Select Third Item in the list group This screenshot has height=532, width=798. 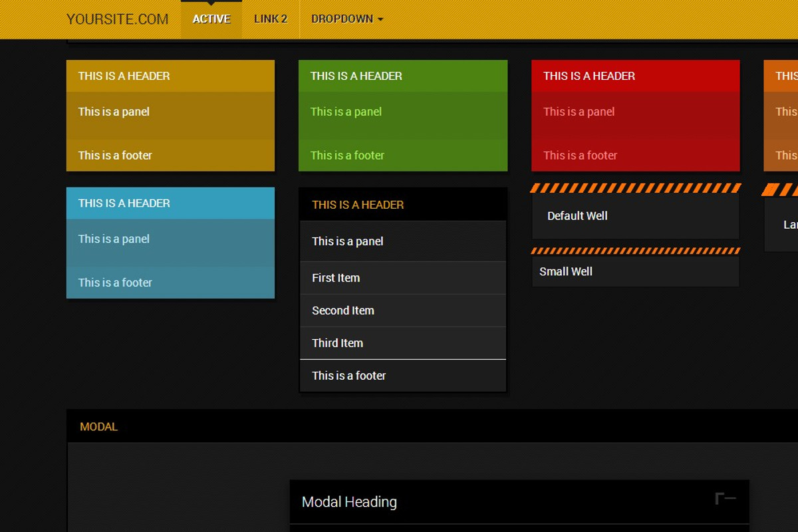(337, 342)
